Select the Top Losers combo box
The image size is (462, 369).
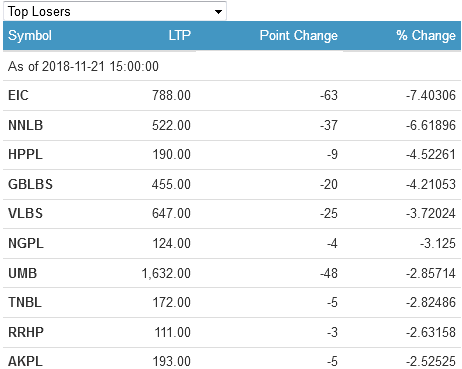[115, 11]
